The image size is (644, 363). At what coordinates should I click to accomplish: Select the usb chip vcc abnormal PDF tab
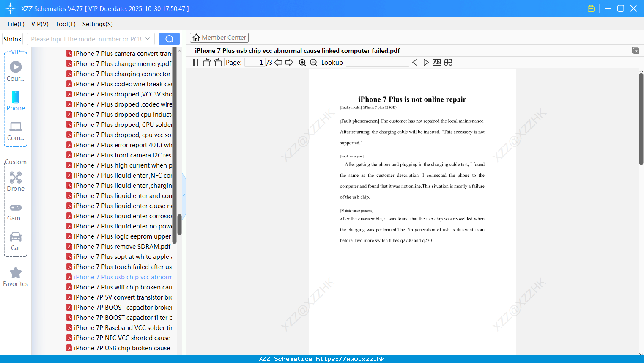click(x=297, y=51)
